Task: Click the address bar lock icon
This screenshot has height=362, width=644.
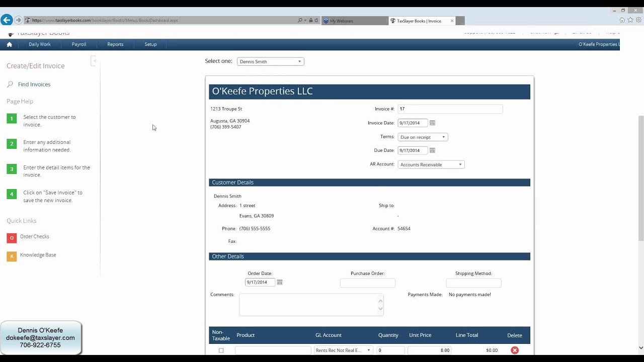Action: tap(311, 21)
